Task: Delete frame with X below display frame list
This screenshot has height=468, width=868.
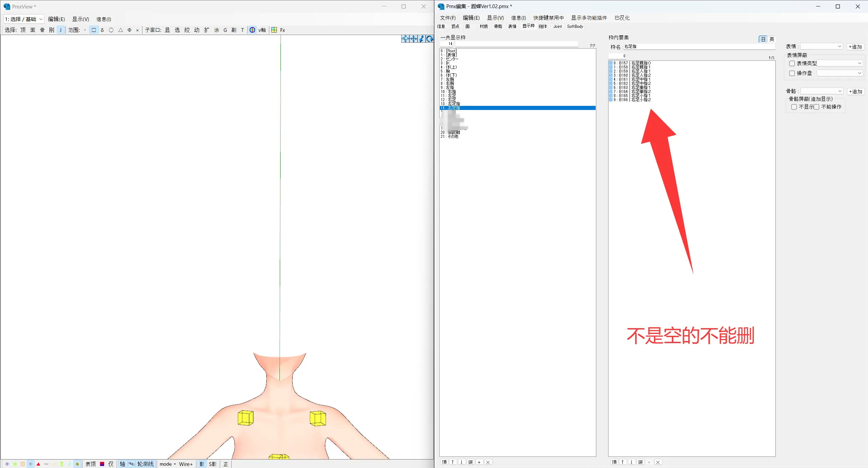Action: 488,462
